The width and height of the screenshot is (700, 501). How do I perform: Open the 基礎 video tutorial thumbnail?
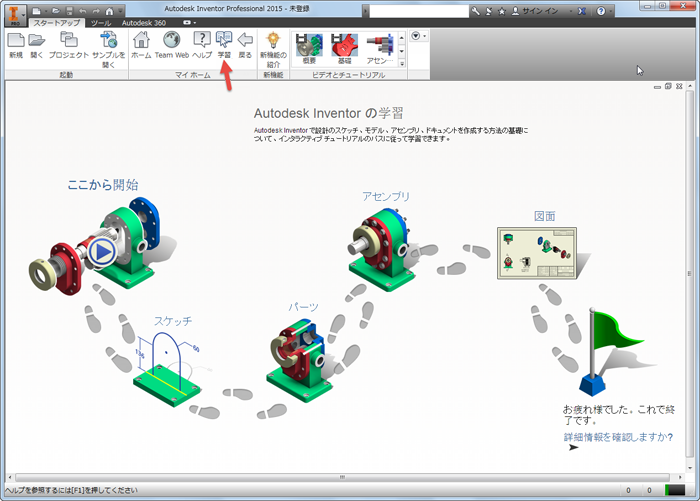(344, 48)
